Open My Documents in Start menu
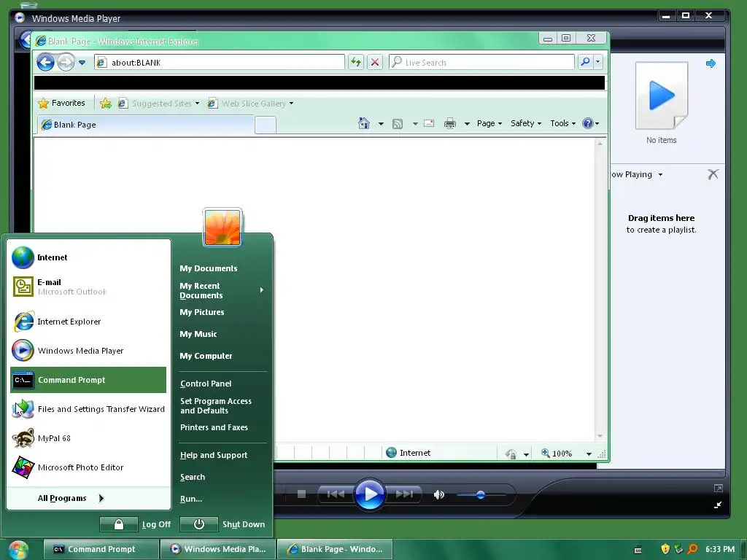 (x=208, y=268)
